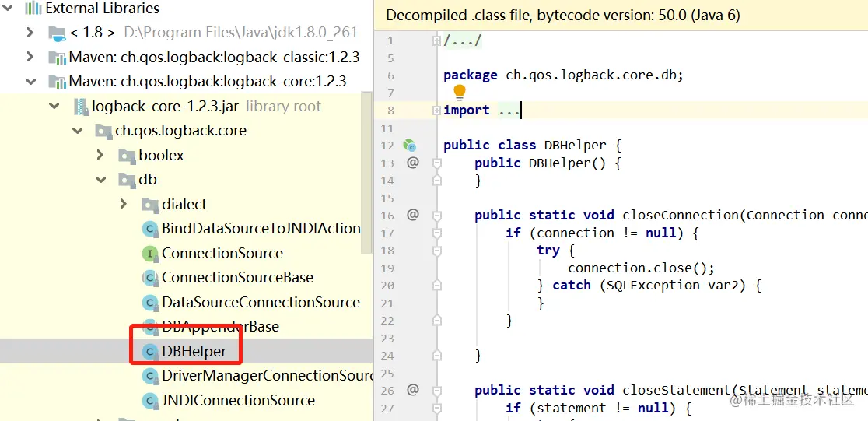Click the ConnectionSourceBase class icon
868x421 pixels.
150,278
